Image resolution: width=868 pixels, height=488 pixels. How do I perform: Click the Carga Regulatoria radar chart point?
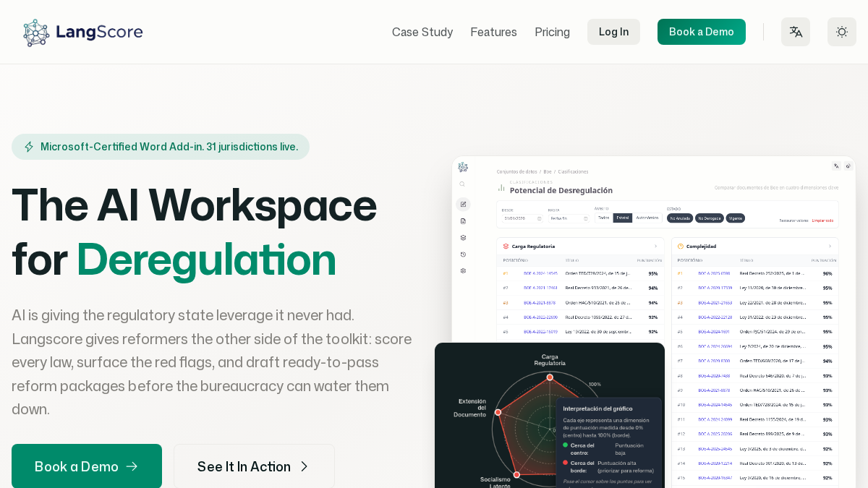click(550, 377)
